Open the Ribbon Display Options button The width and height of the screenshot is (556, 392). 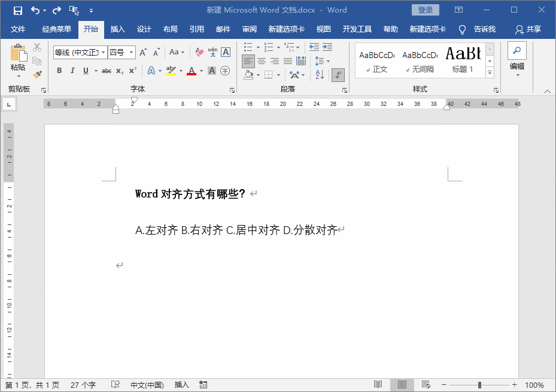tap(459, 10)
